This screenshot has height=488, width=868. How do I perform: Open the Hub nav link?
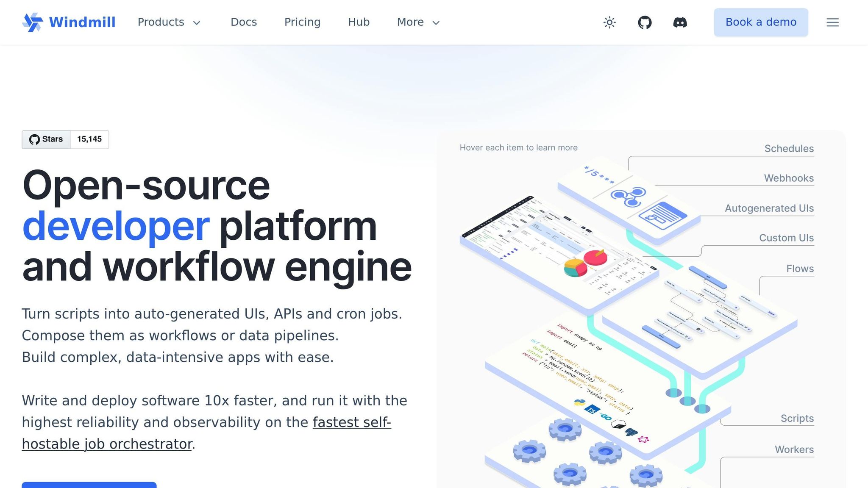pos(359,22)
